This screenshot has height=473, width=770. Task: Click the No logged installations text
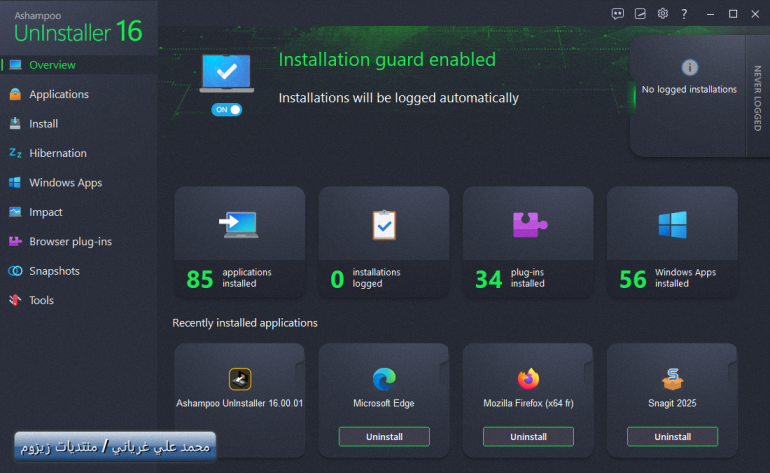pyautogui.click(x=689, y=89)
